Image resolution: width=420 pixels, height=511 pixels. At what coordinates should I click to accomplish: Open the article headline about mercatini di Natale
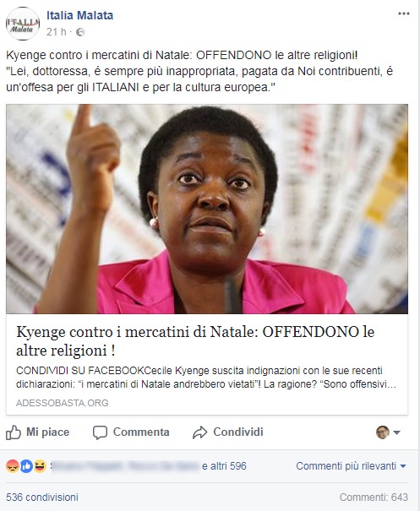(x=195, y=341)
